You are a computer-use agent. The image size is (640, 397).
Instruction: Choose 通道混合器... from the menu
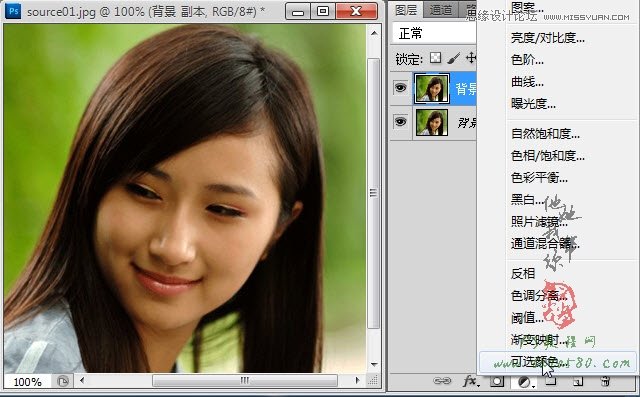(x=545, y=244)
